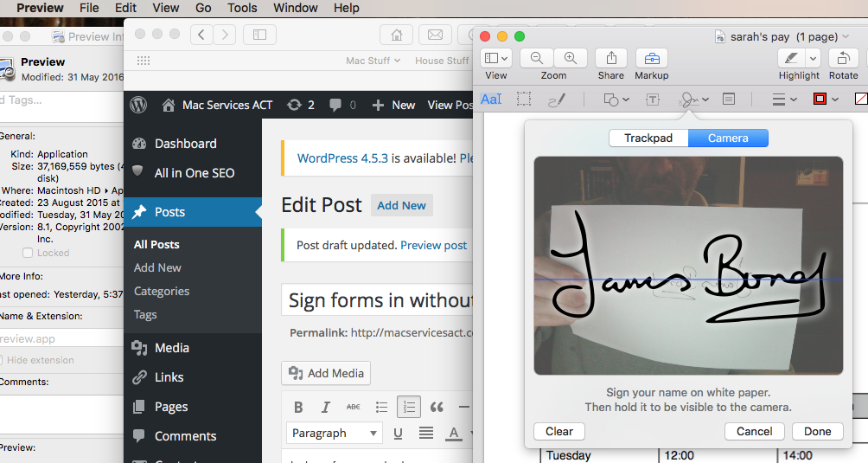Select the Sketch pen tool
The width and height of the screenshot is (868, 463).
pos(557,100)
